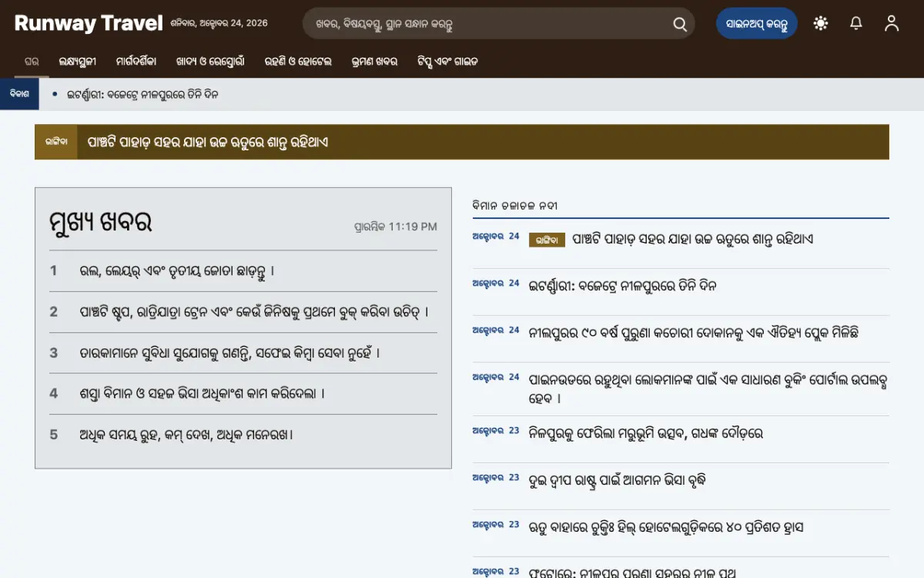The image size is (924, 578).
Task: Go to the Runway Travel home logo
Action: tap(89, 23)
